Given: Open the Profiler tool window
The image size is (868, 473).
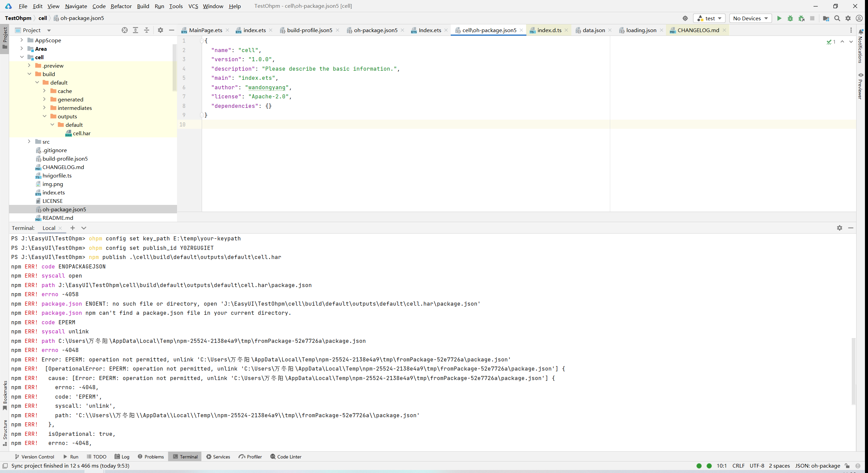Looking at the screenshot, I should [250, 457].
